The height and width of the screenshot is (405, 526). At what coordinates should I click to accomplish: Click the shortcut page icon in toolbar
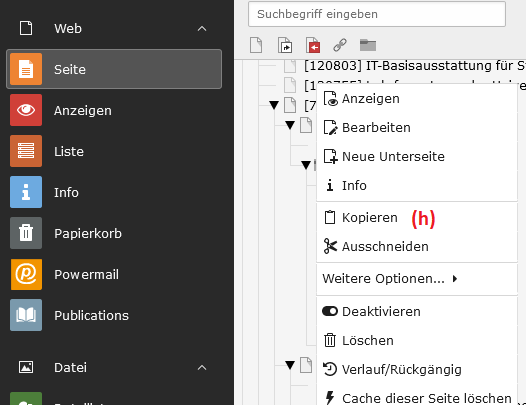point(285,45)
